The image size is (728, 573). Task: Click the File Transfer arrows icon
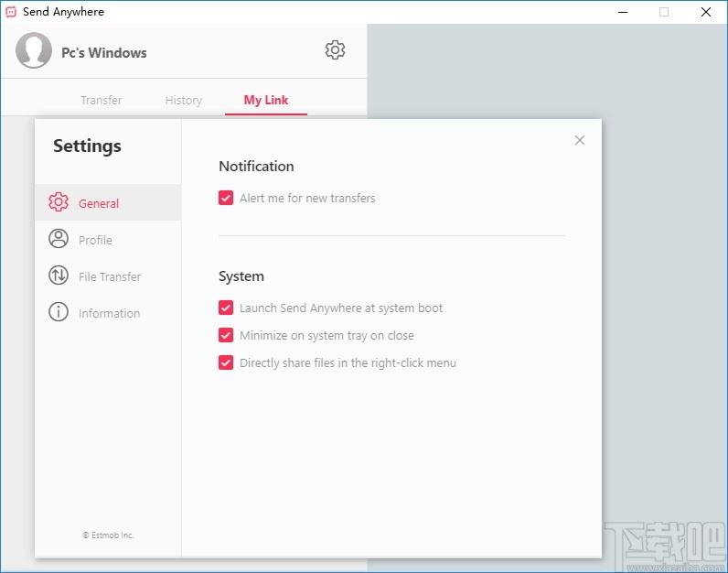click(59, 276)
